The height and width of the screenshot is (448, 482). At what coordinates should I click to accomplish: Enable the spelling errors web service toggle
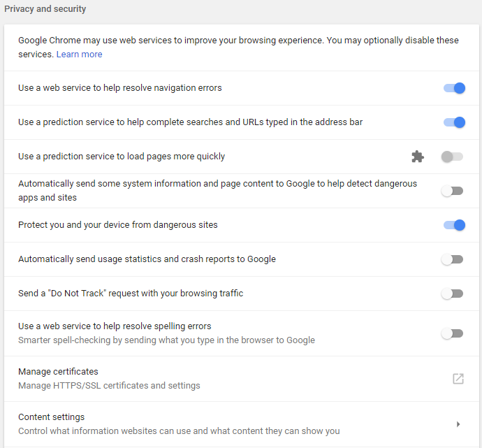coord(452,333)
